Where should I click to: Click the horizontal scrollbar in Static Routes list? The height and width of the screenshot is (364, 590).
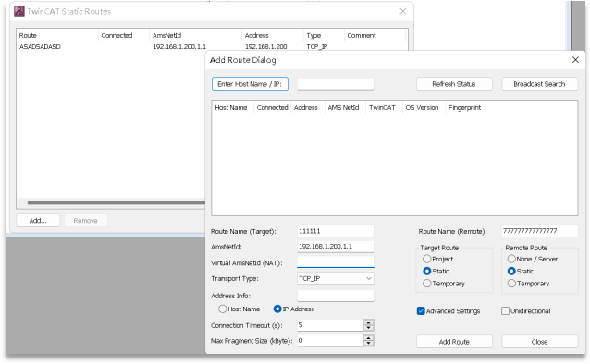coord(116,203)
